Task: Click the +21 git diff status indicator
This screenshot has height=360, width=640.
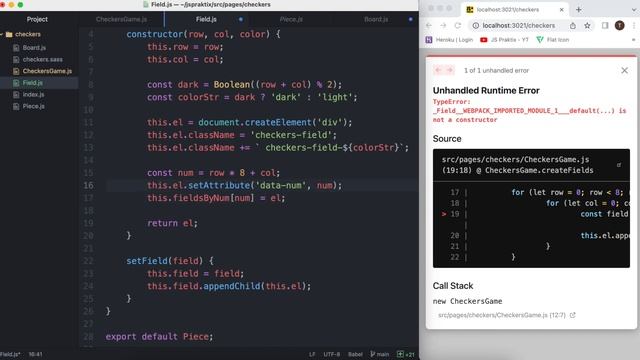Action: point(406,354)
